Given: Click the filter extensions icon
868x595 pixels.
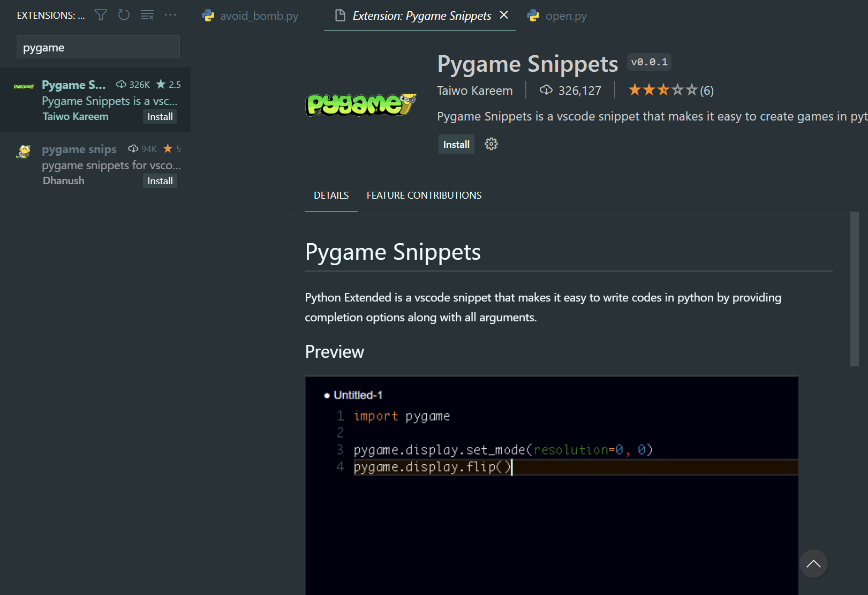Looking at the screenshot, I should click(x=100, y=15).
